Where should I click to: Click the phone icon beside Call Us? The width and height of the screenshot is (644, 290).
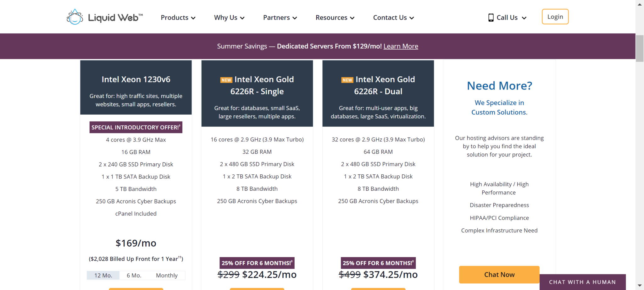pos(491,18)
